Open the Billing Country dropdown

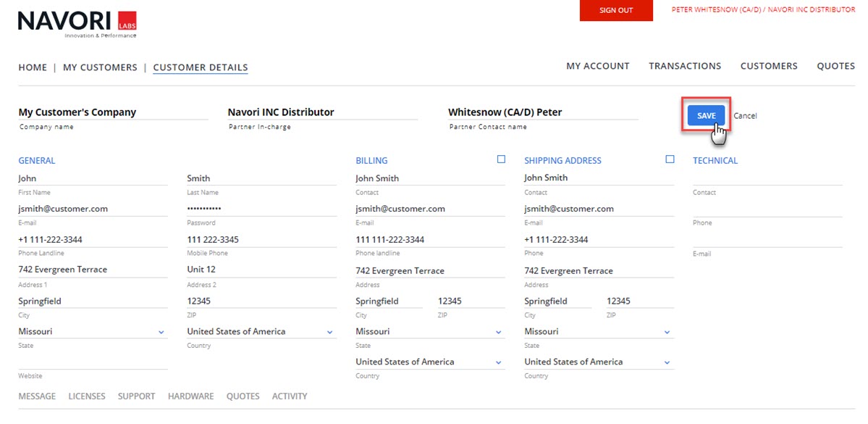pyautogui.click(x=498, y=362)
